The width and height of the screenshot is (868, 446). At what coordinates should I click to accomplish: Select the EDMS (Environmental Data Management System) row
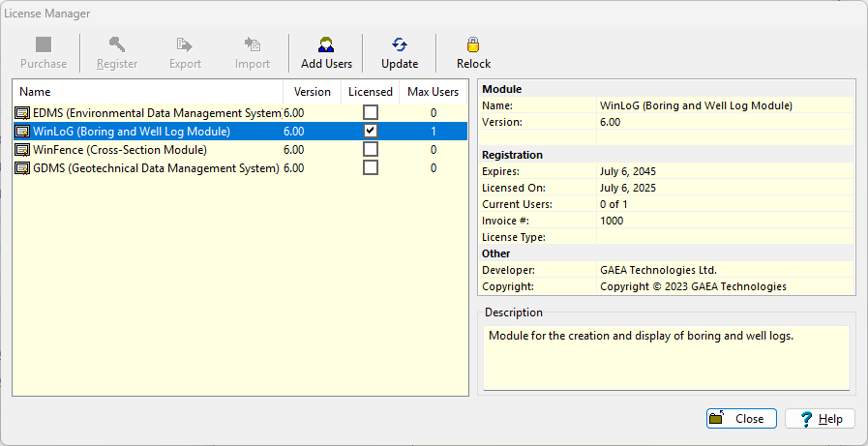point(240,113)
